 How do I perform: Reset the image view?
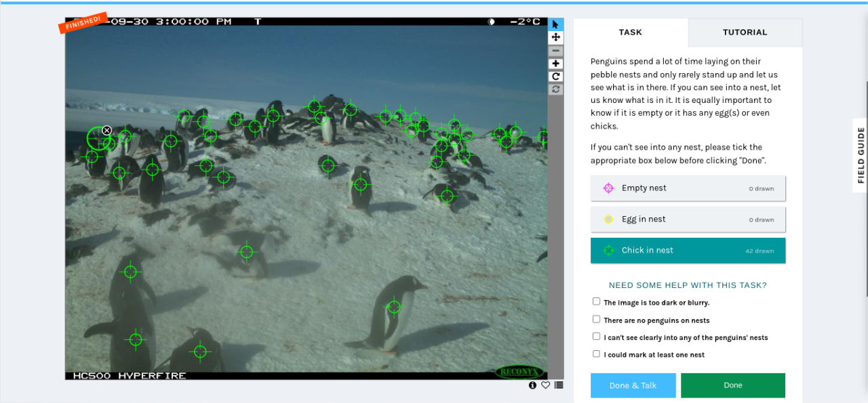pyautogui.click(x=555, y=89)
